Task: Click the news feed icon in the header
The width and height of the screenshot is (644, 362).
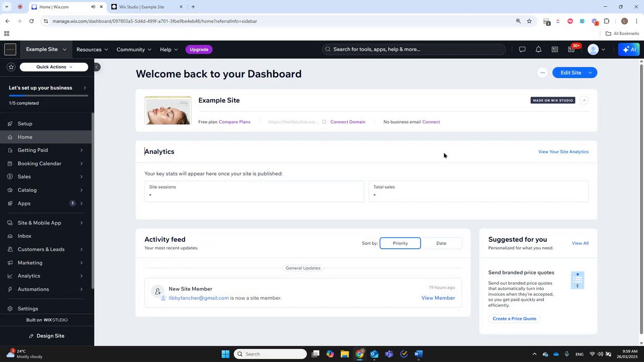Action: click(554, 49)
